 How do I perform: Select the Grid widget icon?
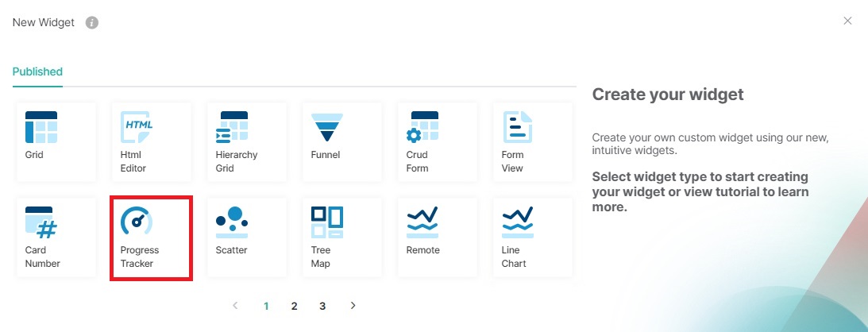[x=41, y=126]
